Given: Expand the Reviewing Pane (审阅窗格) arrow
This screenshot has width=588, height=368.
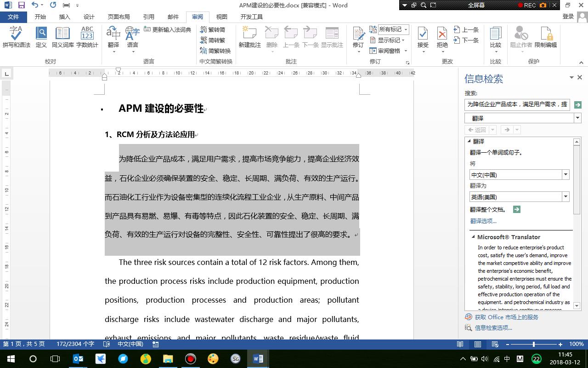Looking at the screenshot, I should tap(406, 51).
